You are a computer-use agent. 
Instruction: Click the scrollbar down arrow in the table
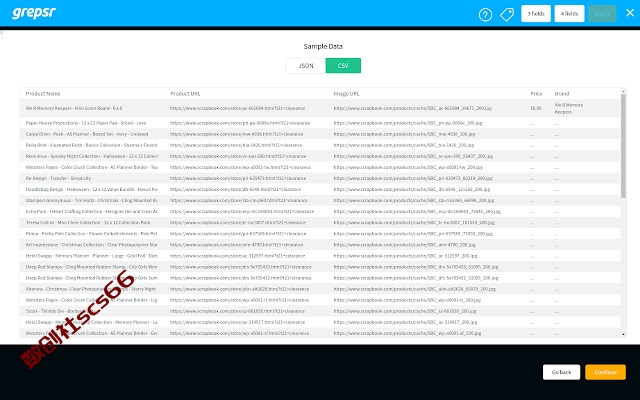click(x=623, y=334)
